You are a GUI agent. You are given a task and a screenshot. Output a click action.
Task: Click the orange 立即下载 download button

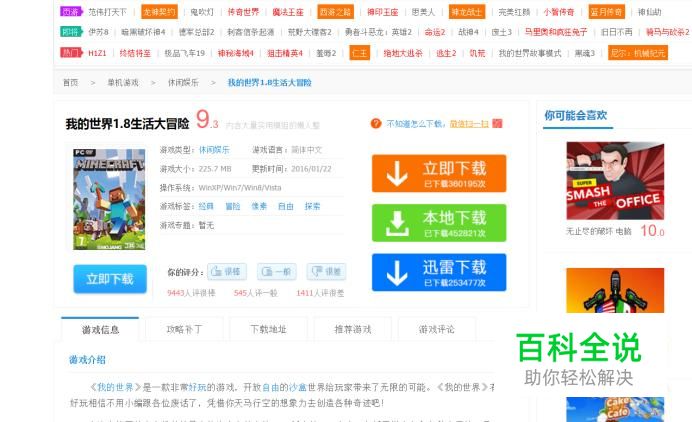[439, 173]
